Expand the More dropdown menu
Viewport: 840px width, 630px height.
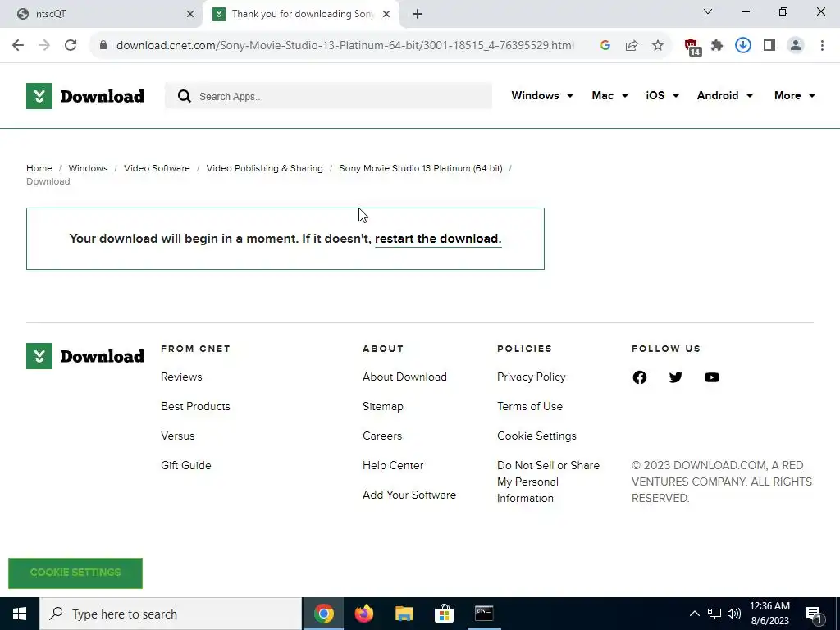794,95
